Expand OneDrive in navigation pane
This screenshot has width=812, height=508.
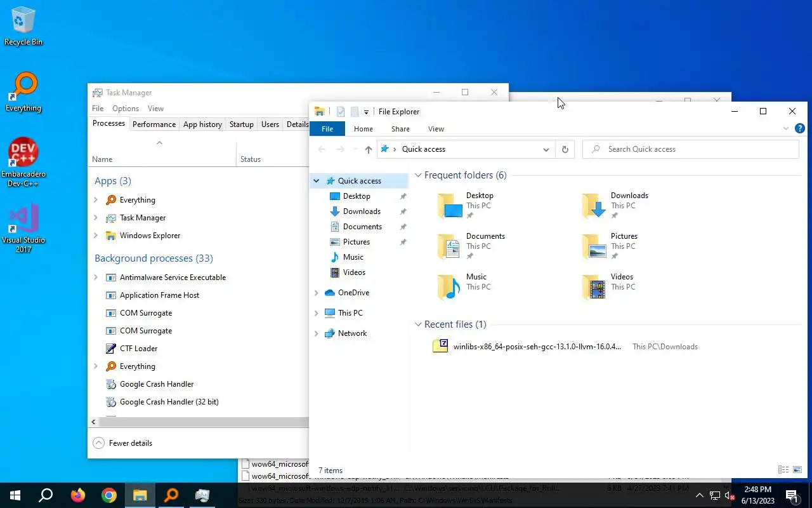point(316,293)
